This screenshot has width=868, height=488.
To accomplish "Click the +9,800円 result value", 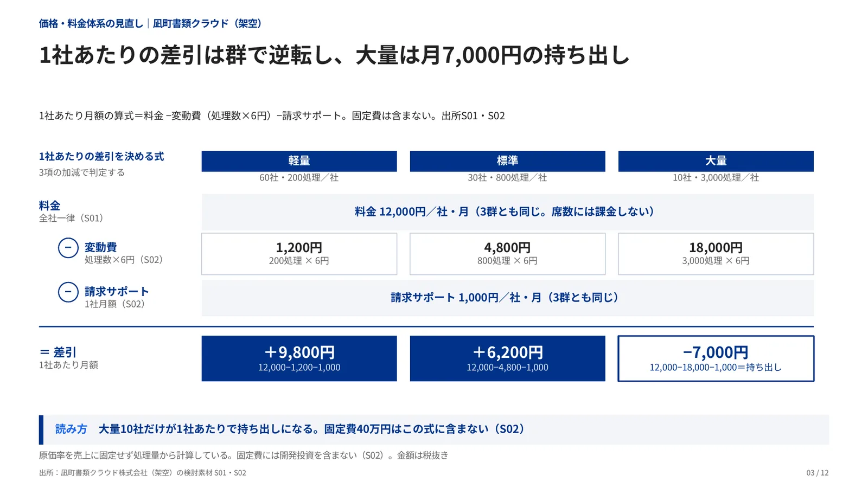I will coord(299,352).
